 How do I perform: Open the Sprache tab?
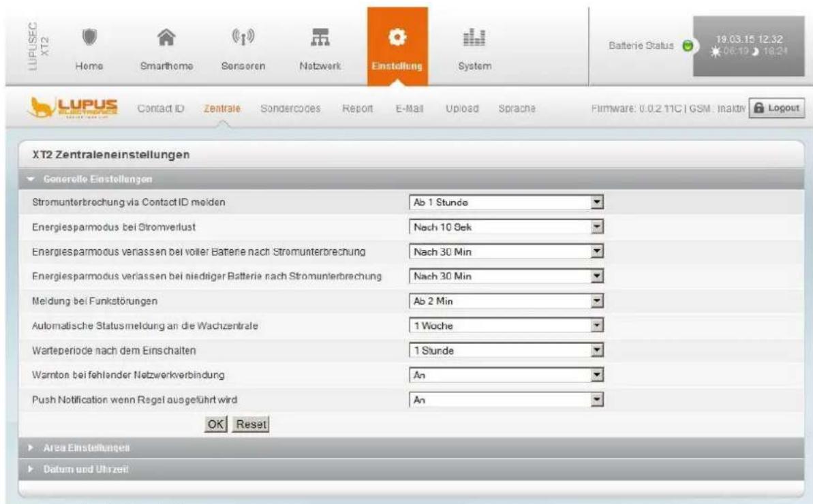point(517,108)
